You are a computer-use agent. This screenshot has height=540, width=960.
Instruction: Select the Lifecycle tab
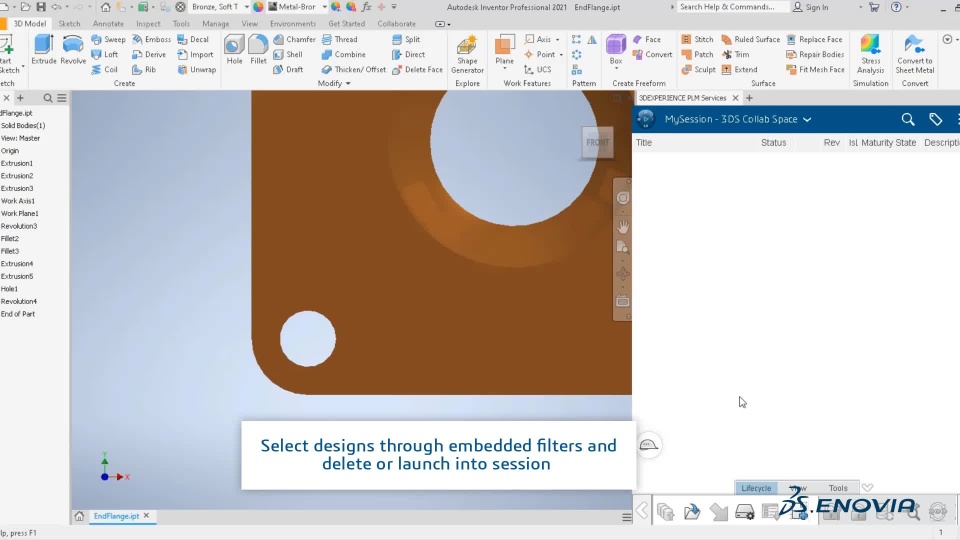pos(756,488)
